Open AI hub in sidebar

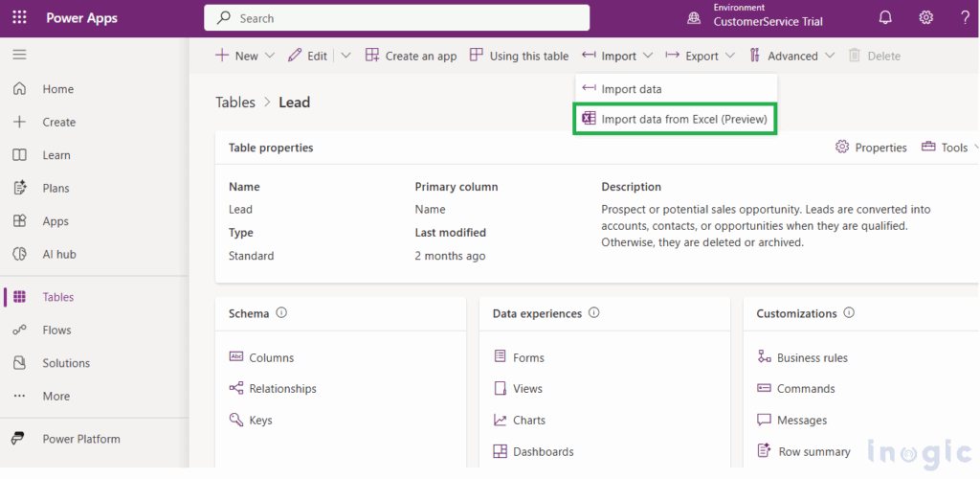(58, 254)
